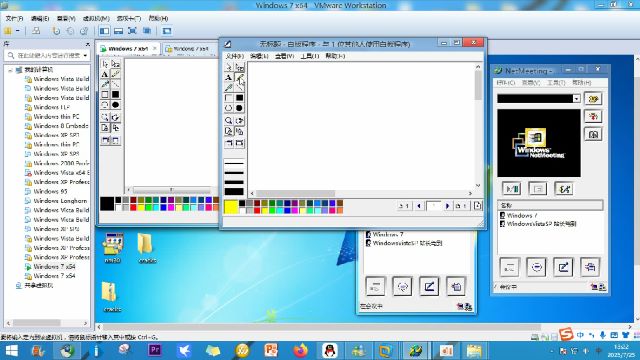The height and width of the screenshot is (360, 640).
Task: Expand address dropdown in right NetMeeting window
Action: coord(576,99)
